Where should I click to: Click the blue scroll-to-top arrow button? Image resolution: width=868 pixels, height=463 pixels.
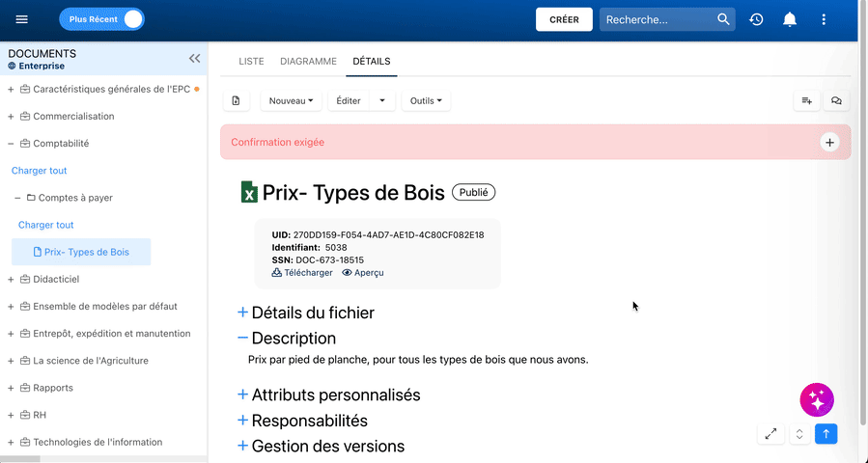[826, 434]
